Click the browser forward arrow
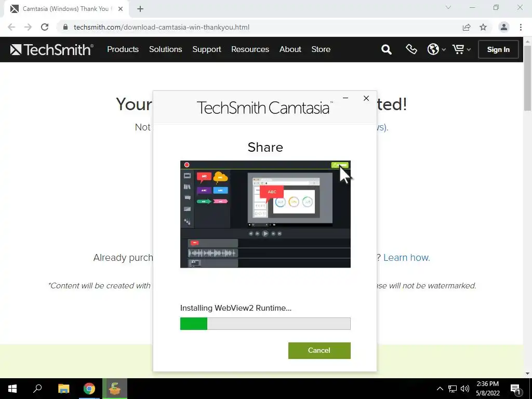 [x=28, y=27]
